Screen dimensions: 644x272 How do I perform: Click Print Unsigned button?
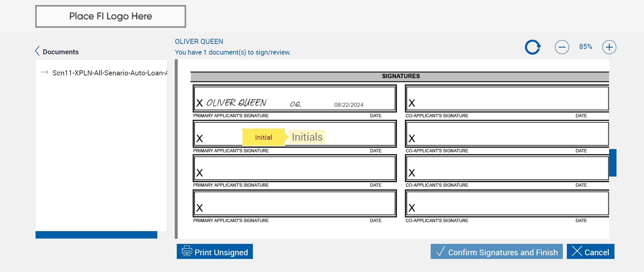[215, 252]
